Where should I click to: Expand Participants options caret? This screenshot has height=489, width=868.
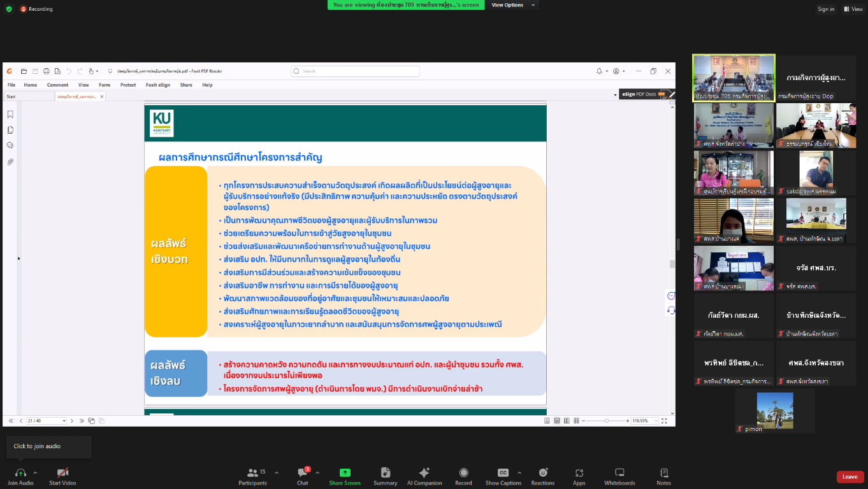(277, 472)
